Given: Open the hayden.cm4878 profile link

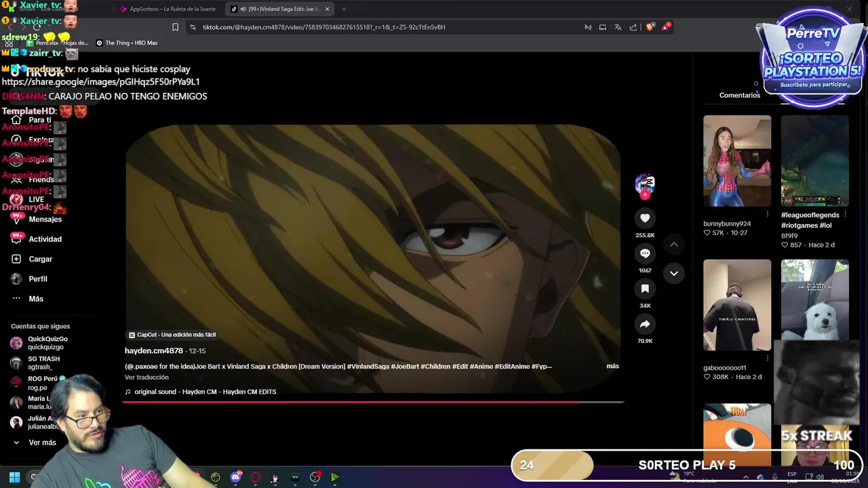Looking at the screenshot, I should (154, 351).
